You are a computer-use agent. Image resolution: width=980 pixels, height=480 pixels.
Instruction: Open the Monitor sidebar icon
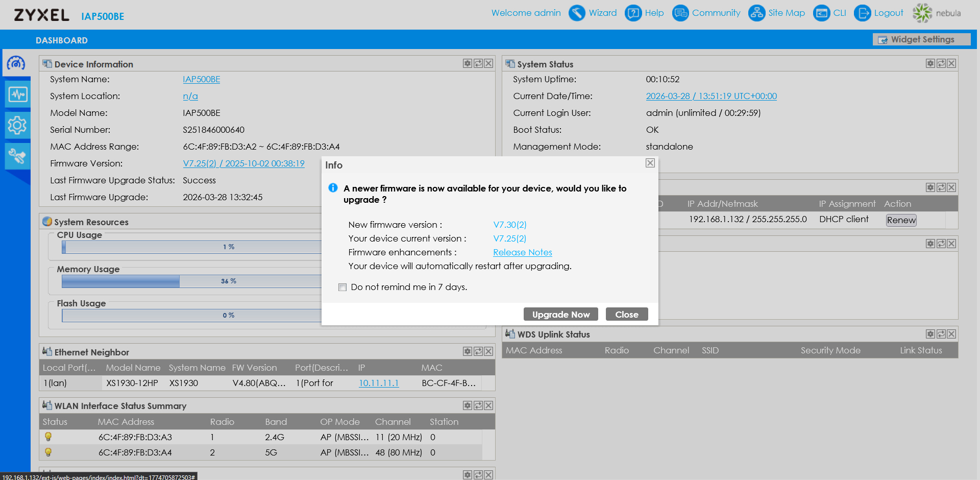(x=17, y=94)
